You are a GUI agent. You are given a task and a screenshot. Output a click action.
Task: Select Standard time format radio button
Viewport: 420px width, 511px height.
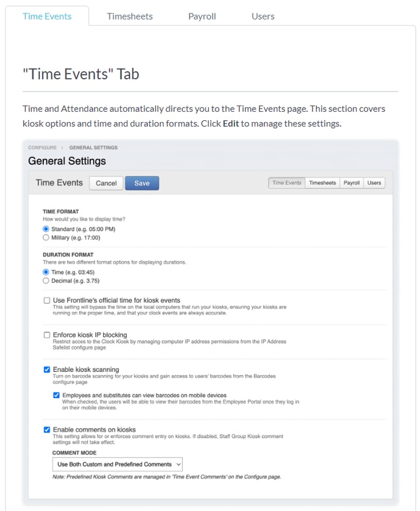46,229
